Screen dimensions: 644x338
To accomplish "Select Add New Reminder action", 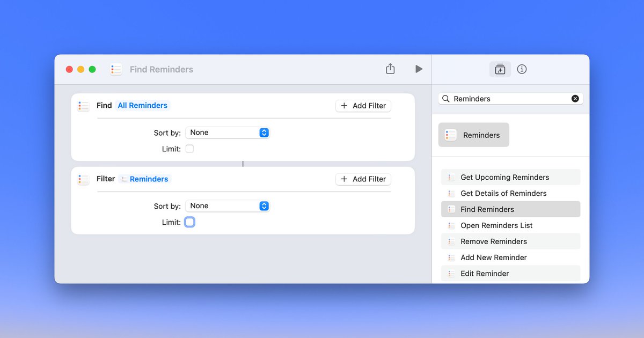I will click(510, 258).
